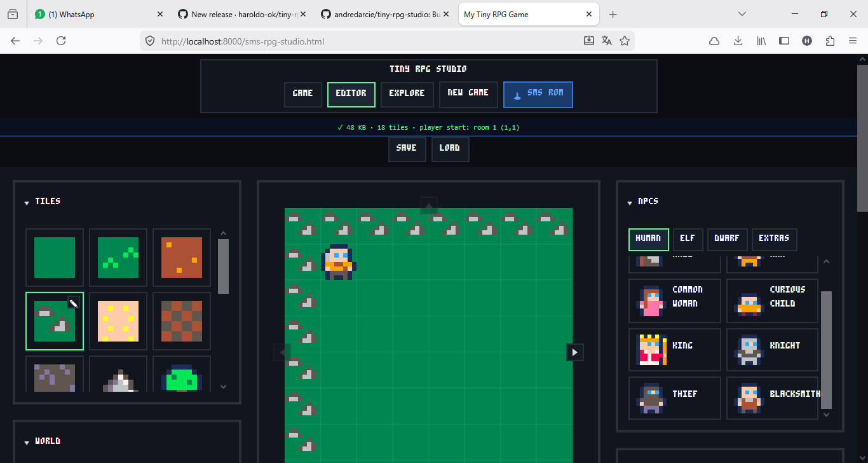The width and height of the screenshot is (868, 463).
Task: Open the Firefox application menu
Action: [x=853, y=41]
